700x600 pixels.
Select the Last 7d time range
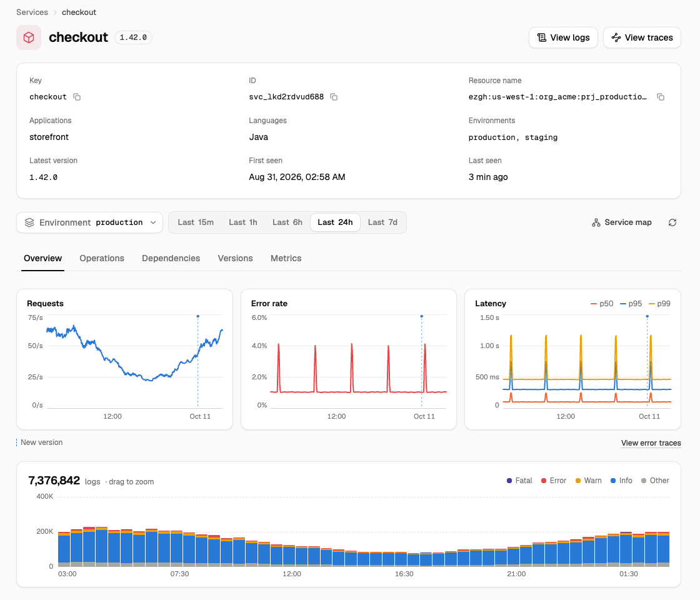pos(382,222)
